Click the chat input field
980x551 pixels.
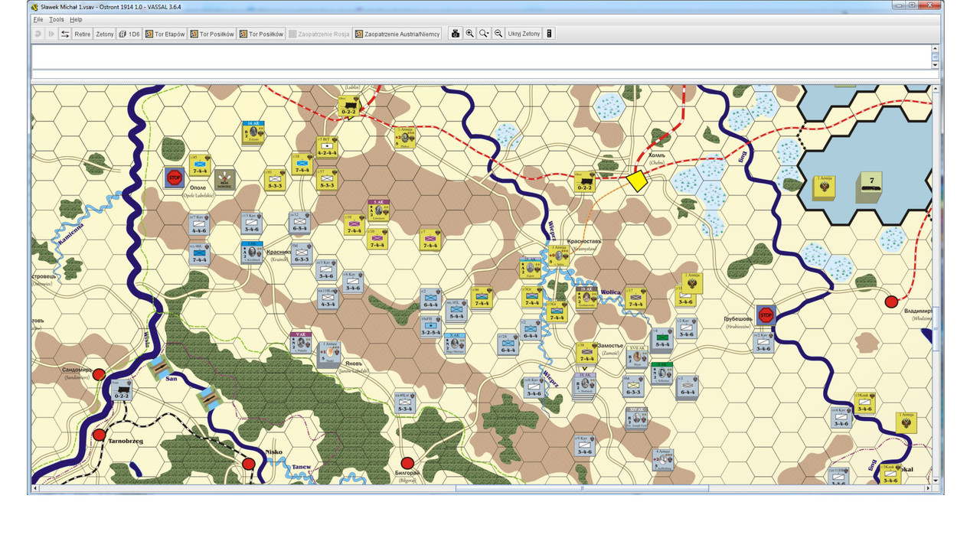click(481, 75)
